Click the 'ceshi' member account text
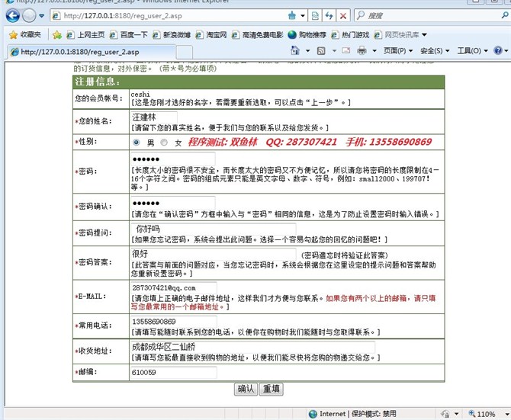Image resolution: width=511 pixels, height=420 pixels. pos(140,95)
